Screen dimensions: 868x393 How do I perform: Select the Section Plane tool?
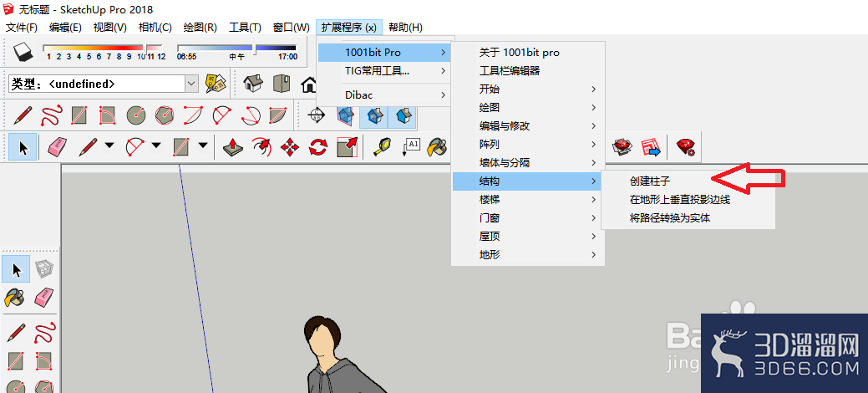coord(317,115)
